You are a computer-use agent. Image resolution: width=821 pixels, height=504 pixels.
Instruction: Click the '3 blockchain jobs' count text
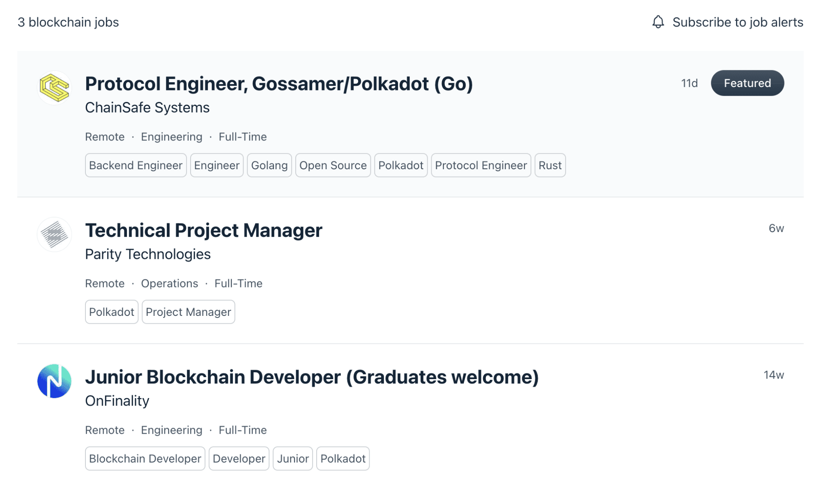(68, 22)
